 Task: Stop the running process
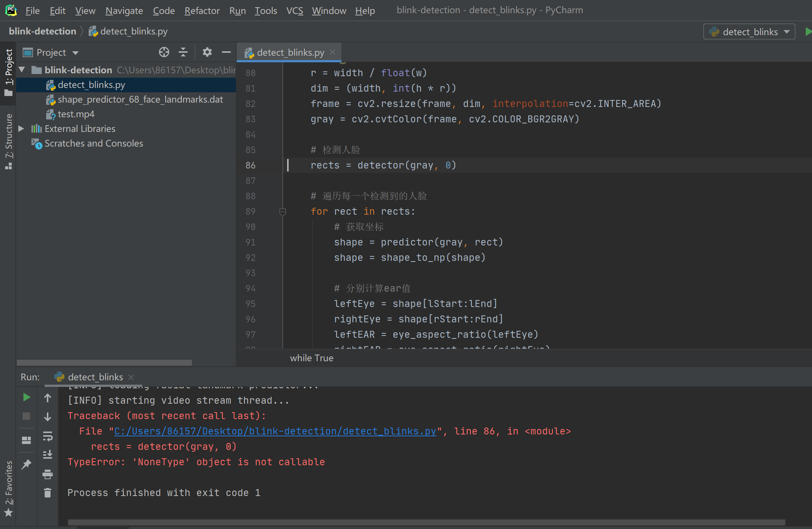tap(26, 417)
